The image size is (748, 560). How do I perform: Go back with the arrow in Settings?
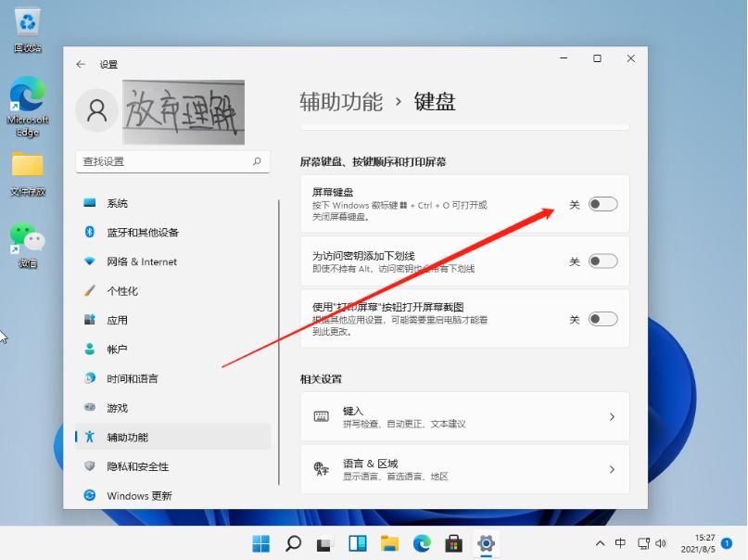pos(81,64)
